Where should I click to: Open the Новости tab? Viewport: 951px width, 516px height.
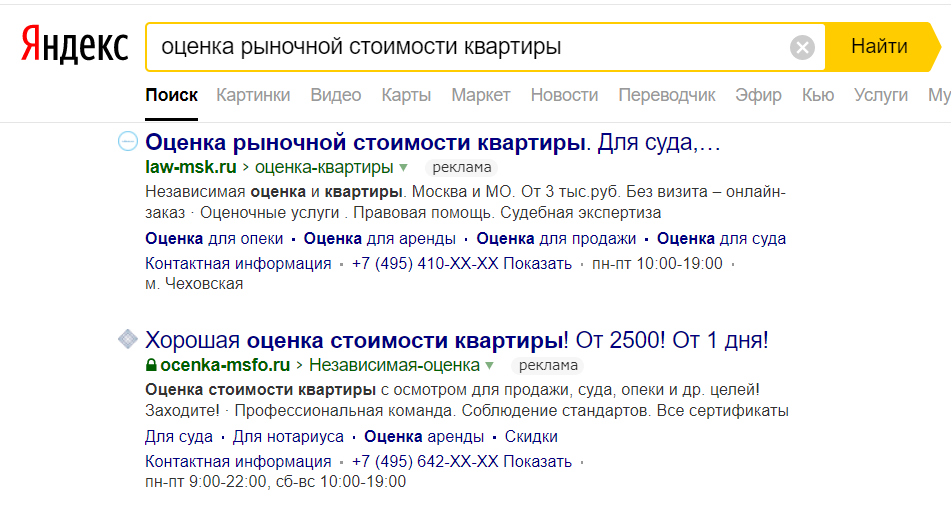564,95
